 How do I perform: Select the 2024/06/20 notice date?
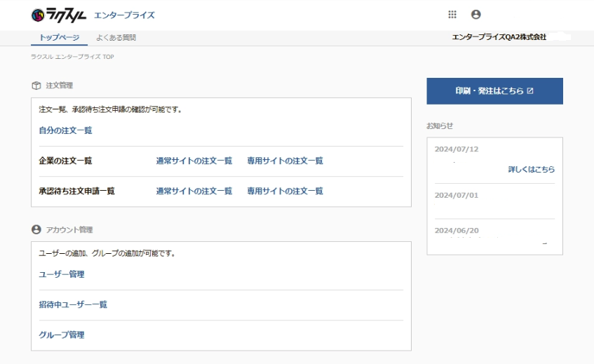pos(457,231)
